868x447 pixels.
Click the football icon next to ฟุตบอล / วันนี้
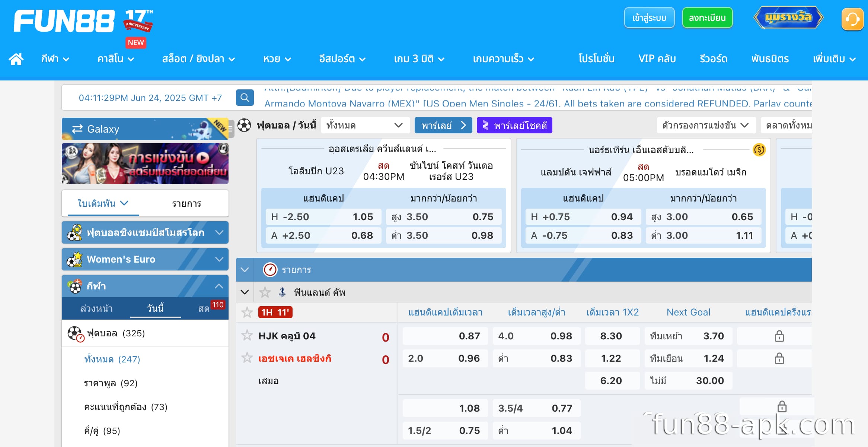click(244, 125)
